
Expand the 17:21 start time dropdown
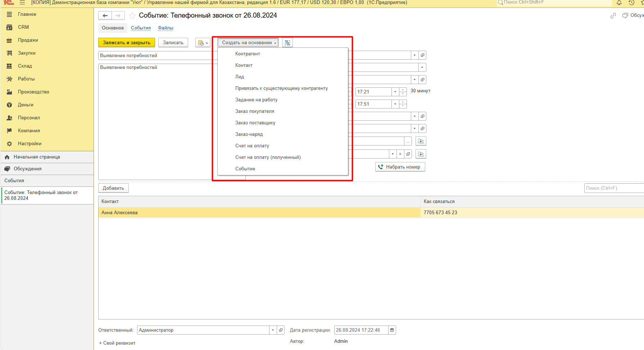click(395, 92)
